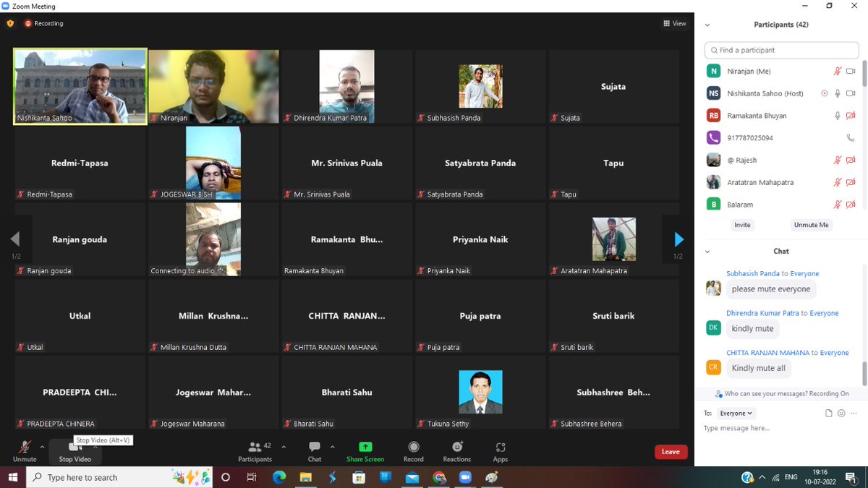
Task: Click Nishikanta Sahoo's recording indicator icon
Action: pyautogui.click(x=825, y=93)
